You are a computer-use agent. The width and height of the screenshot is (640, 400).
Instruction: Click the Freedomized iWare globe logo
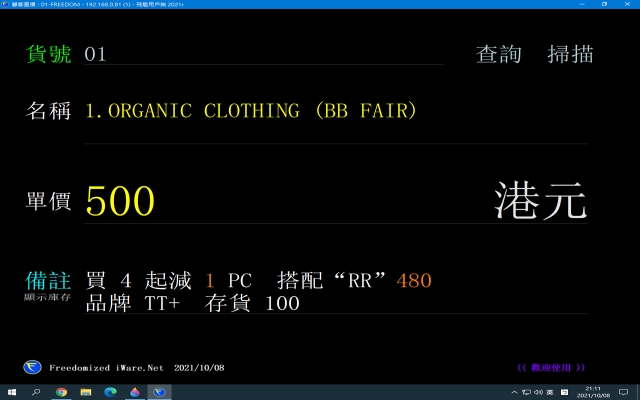[x=32, y=367]
